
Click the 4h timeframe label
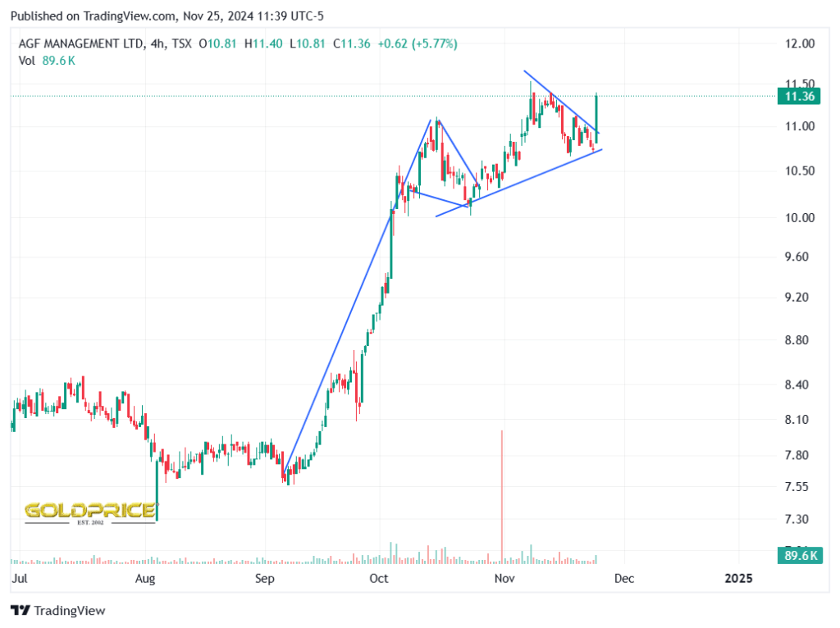157,44
